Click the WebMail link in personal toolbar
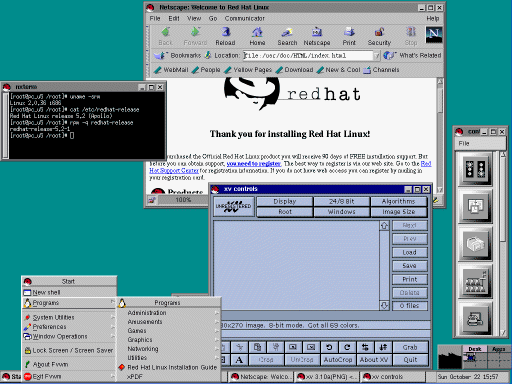The height and width of the screenshot is (384, 512). pyautogui.click(x=171, y=70)
